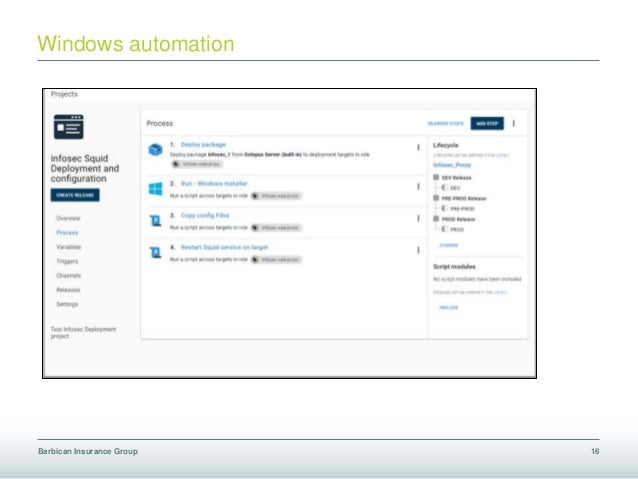This screenshot has height=479, width=638.
Task: Click the Reorder Steps link
Action: click(x=446, y=123)
